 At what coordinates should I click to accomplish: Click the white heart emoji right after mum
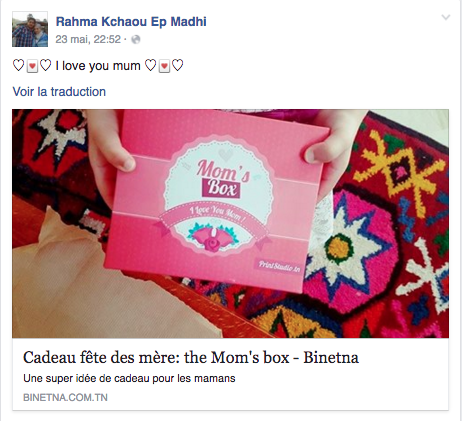coord(150,65)
